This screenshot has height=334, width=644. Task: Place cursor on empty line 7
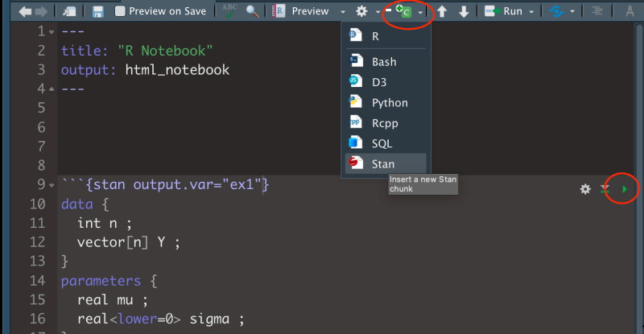point(345,146)
